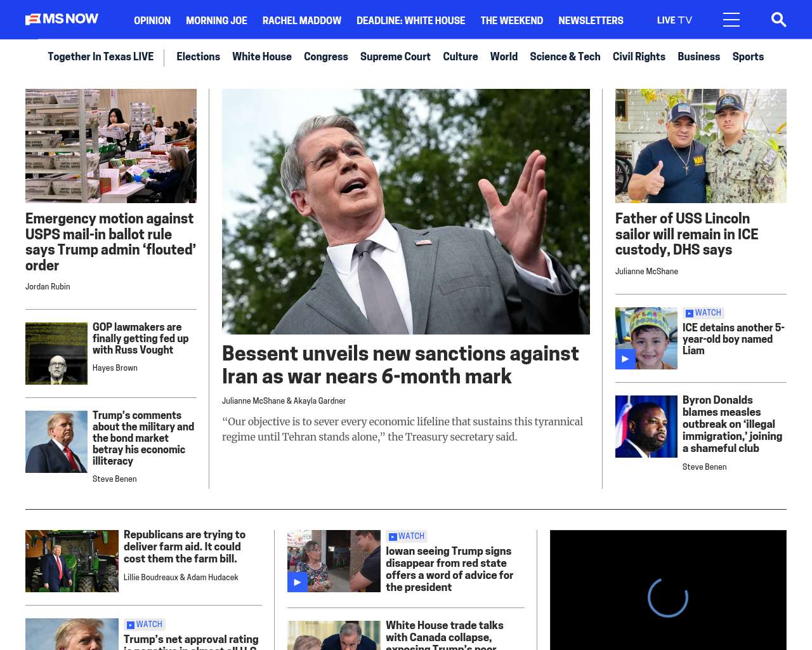812x650 pixels.
Task: Go to Business topic
Action: (698, 56)
